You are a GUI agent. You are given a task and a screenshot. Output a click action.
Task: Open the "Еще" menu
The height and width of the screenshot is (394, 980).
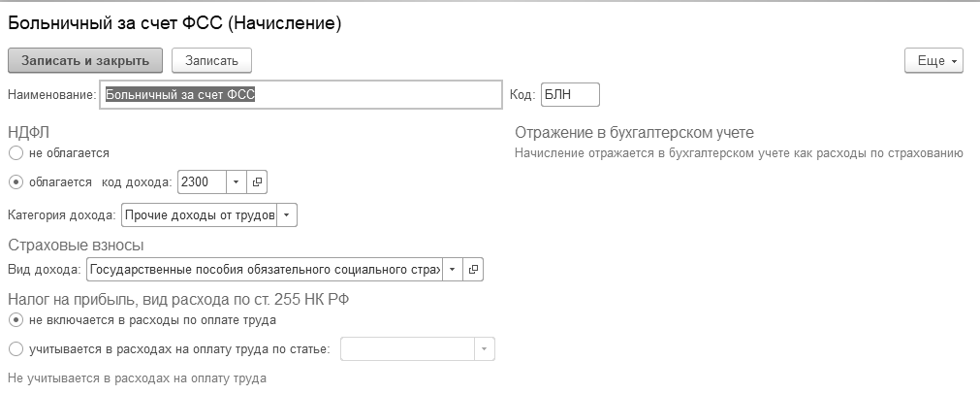(x=933, y=60)
